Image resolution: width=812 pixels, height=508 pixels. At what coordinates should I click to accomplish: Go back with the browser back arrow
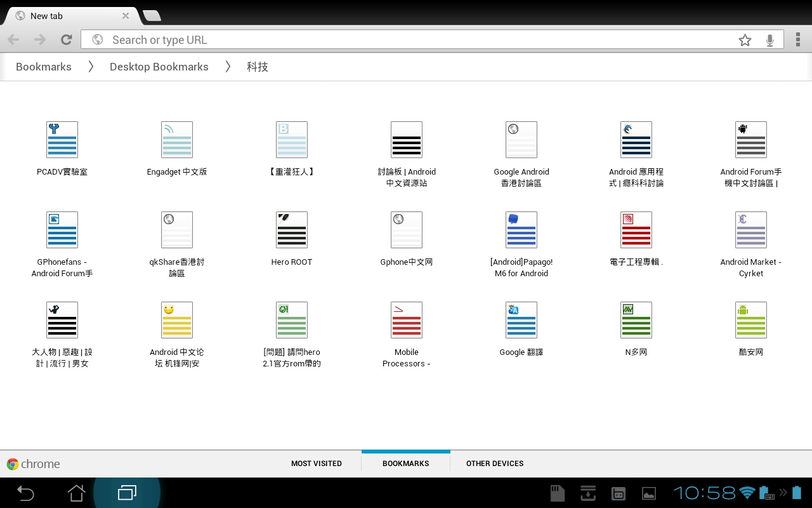click(14, 40)
